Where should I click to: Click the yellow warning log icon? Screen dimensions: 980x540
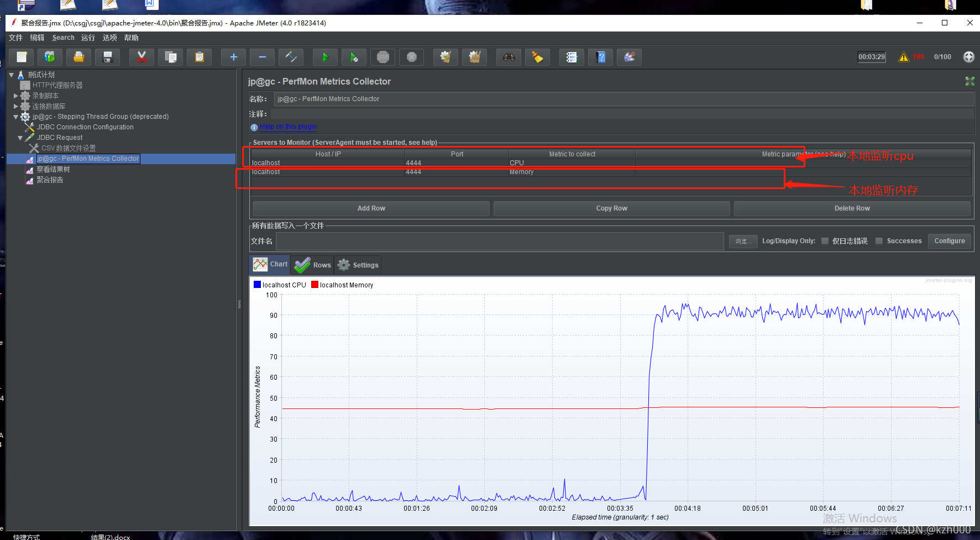click(904, 57)
